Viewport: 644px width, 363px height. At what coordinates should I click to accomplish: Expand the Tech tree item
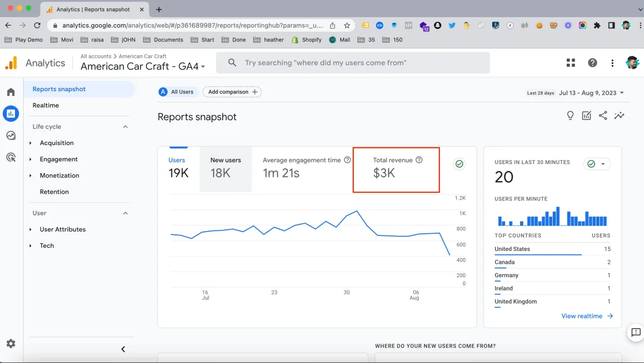point(31,246)
